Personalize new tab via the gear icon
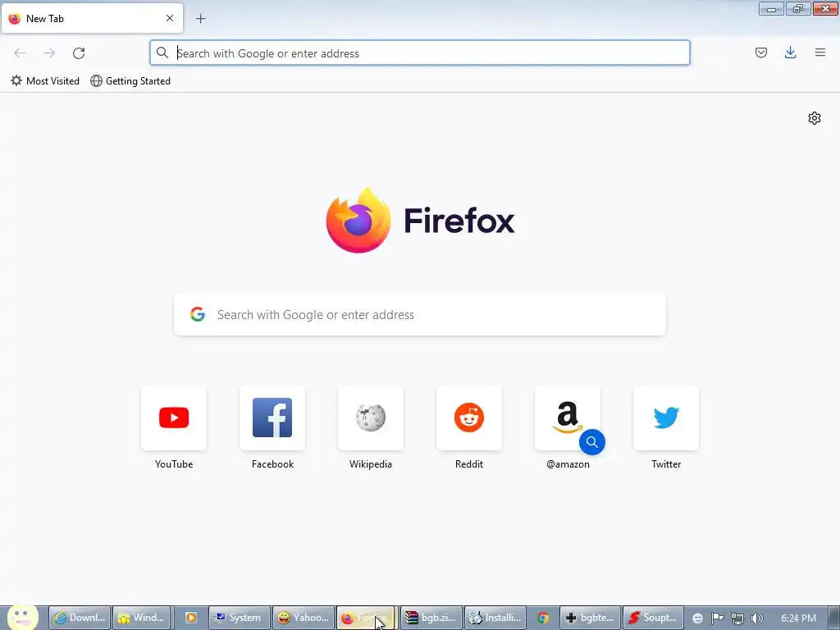The width and height of the screenshot is (840, 630). coord(815,118)
